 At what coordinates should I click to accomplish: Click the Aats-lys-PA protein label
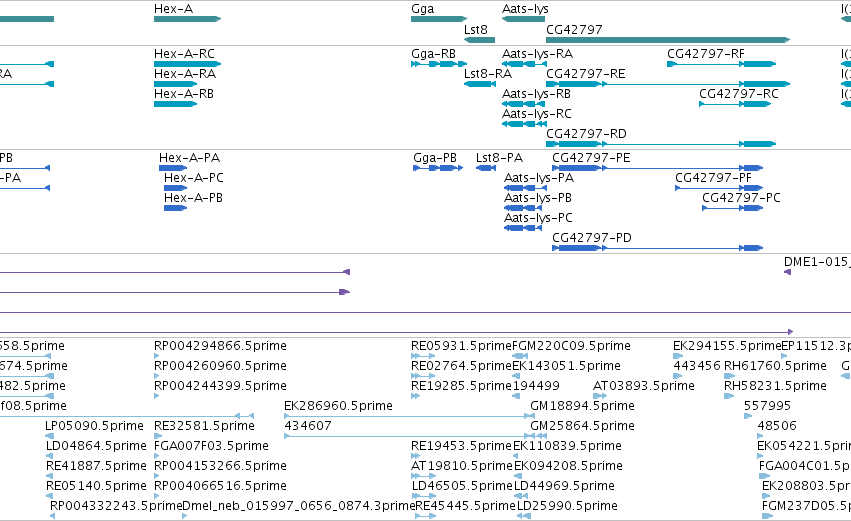pyautogui.click(x=538, y=178)
